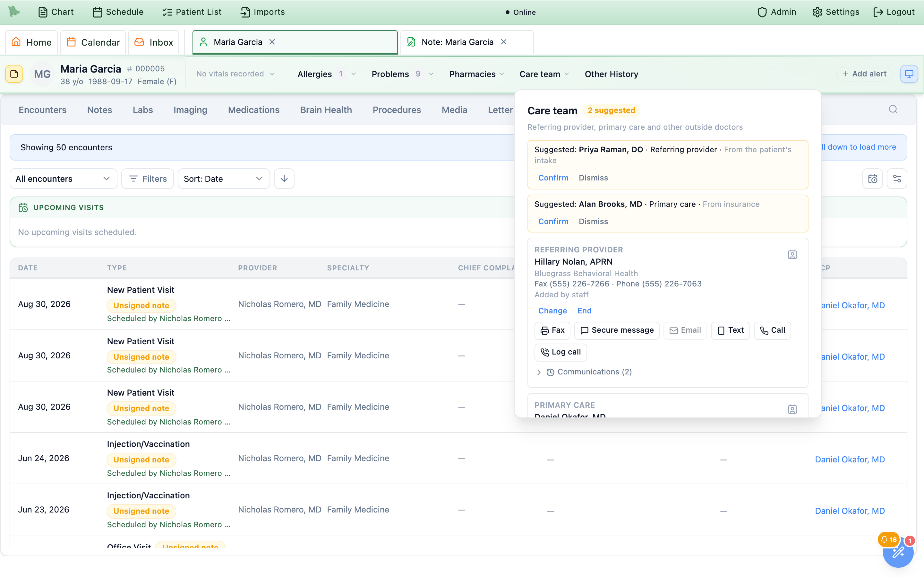Screen dimensions: 924x578
Task: Dismiss the Alan Brooks suggestion
Action: (x=593, y=221)
